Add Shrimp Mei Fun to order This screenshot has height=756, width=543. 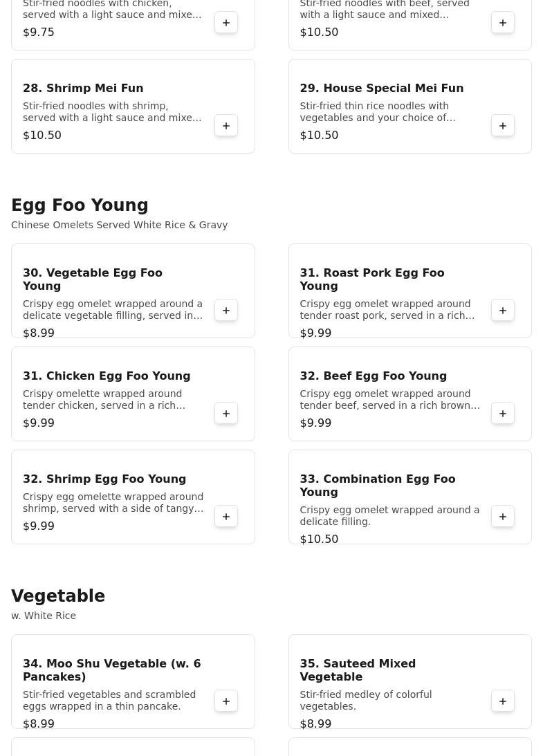(226, 126)
